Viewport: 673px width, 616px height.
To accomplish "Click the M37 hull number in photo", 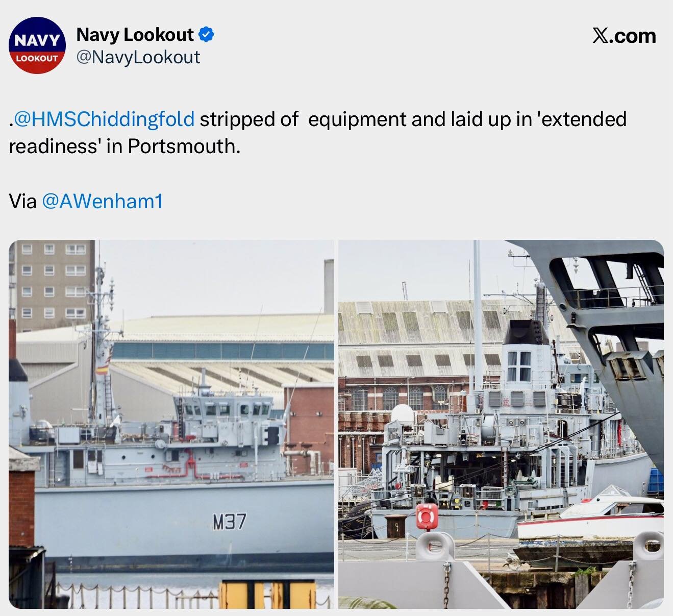I will (229, 522).
